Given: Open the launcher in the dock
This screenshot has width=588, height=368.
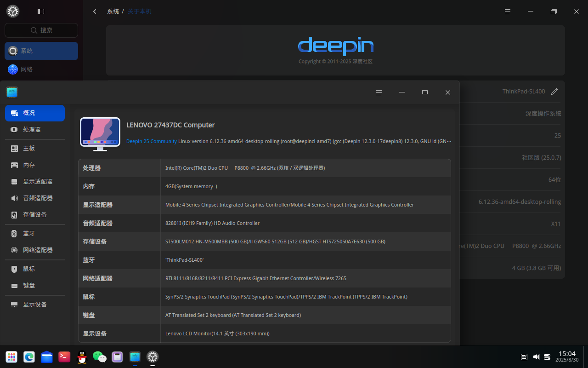Looking at the screenshot, I should click(x=11, y=357).
